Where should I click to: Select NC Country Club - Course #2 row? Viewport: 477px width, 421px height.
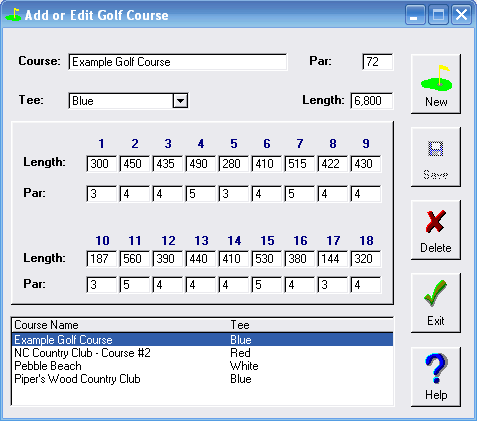coord(203,353)
